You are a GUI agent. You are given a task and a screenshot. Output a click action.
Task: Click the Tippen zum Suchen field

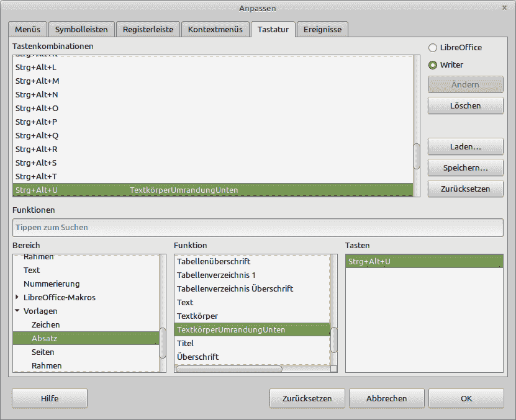[x=257, y=228]
